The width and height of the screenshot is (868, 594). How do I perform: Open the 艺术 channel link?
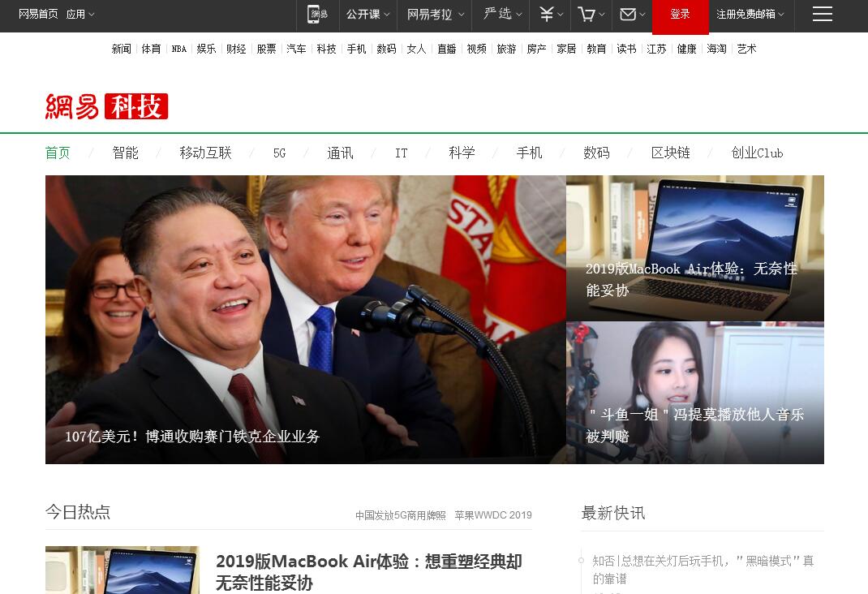747,49
